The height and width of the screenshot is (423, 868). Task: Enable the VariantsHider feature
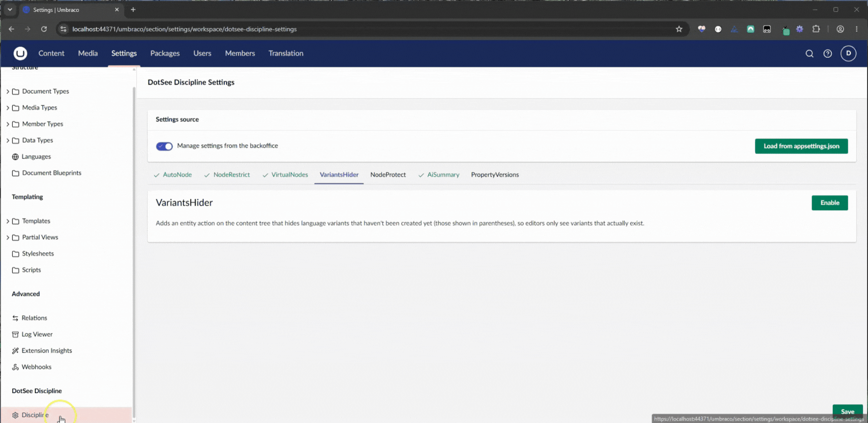click(x=829, y=203)
